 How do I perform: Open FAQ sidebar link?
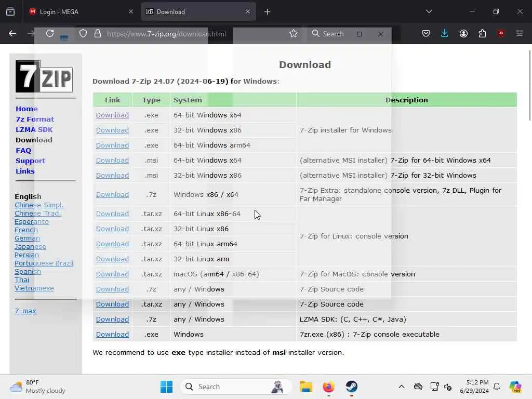(x=23, y=150)
